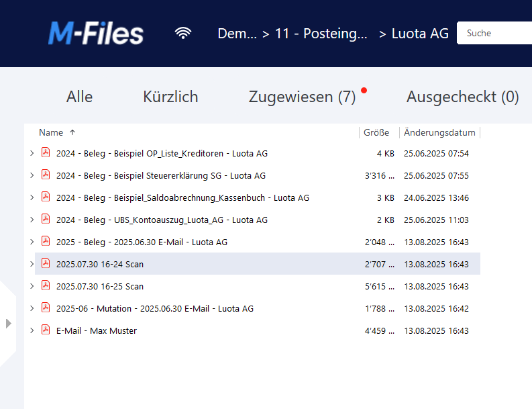Expand the left side panel arrow
Viewport: 532px width, 409px height.
pyautogui.click(x=8, y=324)
